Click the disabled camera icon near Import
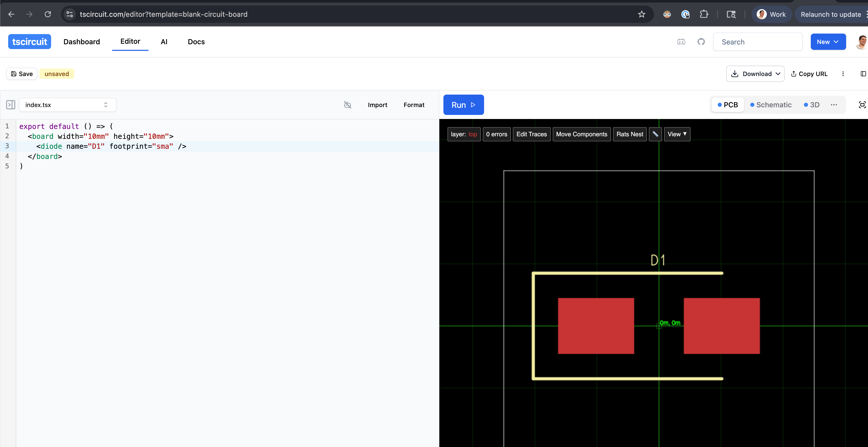Image resolution: width=868 pixels, height=447 pixels. coord(347,105)
